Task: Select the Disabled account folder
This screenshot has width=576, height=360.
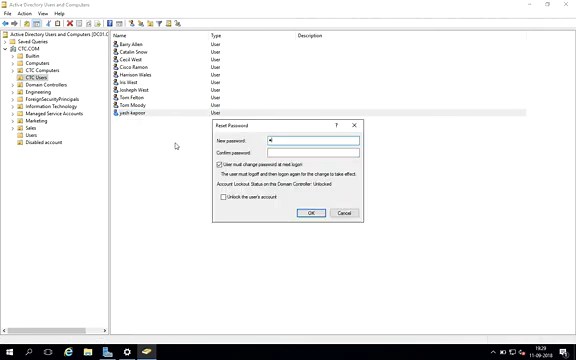Action: coord(44,143)
